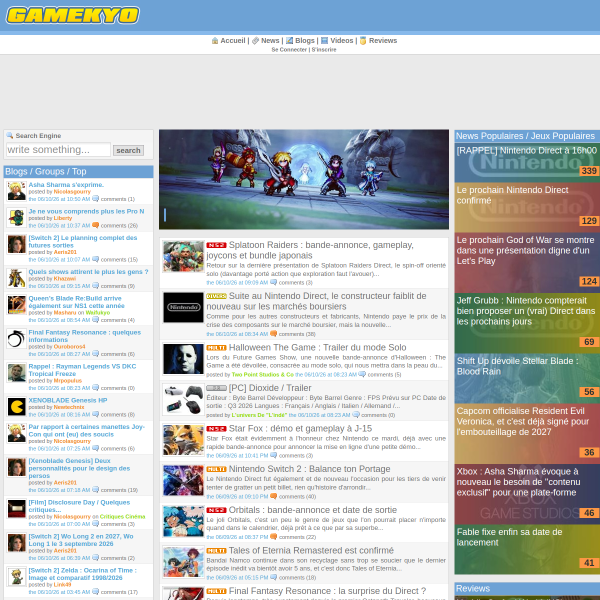Click the avatar next to Asha Sharma s'exprime
Image resolution: width=600 pixels, height=600 pixels.
[x=16, y=191]
